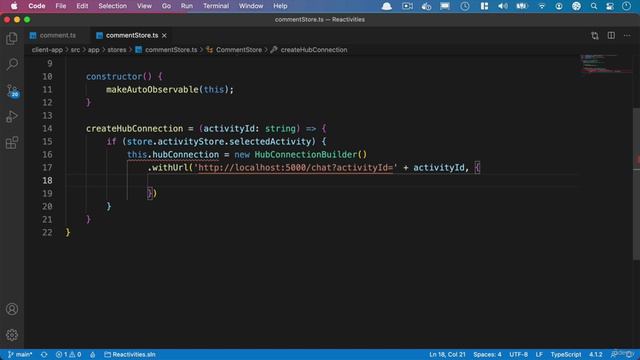The width and height of the screenshot is (640, 360).
Task: Select the commentStore.ts tab
Action: coord(131,36)
